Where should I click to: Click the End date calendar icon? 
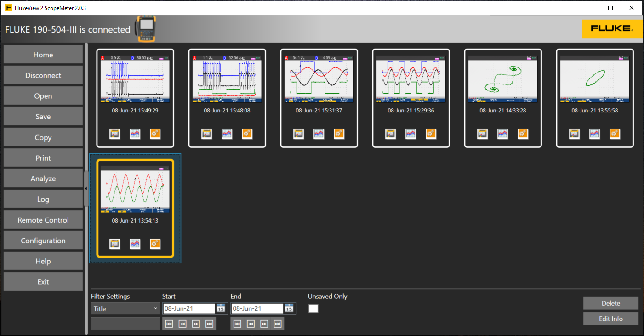289,308
